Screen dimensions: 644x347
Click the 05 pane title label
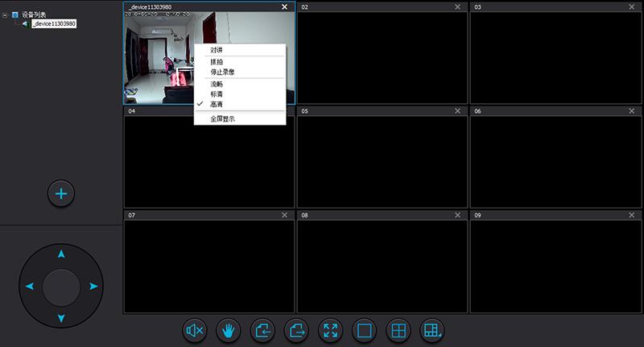305,111
